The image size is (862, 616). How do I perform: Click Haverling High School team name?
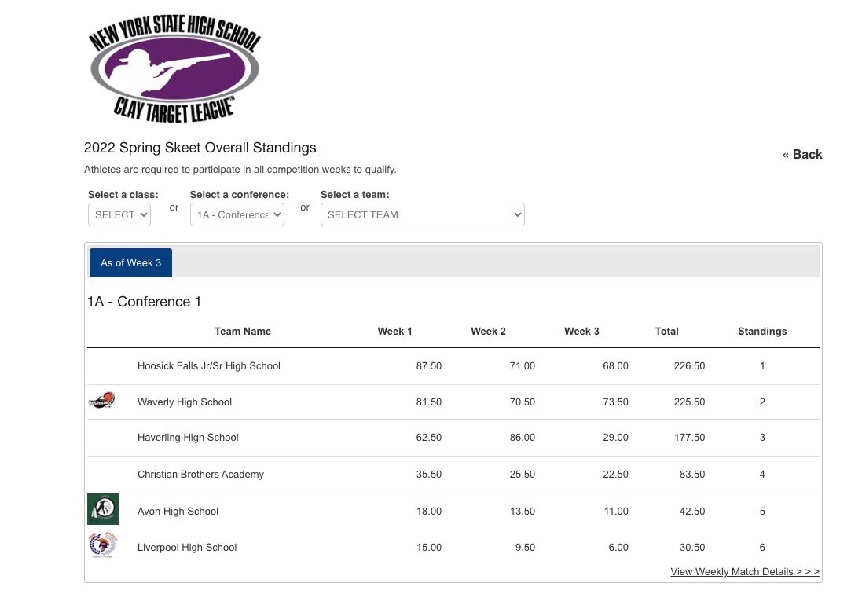[188, 438]
